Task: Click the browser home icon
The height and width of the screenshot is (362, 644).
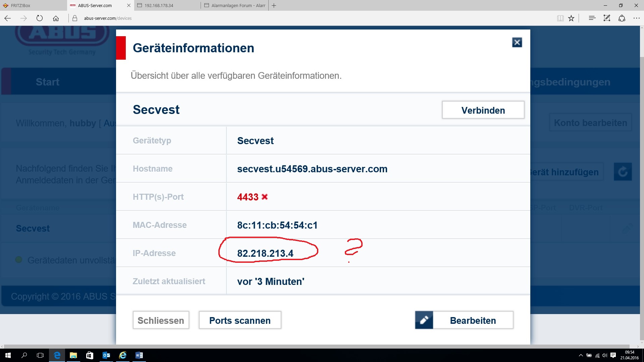Action: [x=56, y=18]
